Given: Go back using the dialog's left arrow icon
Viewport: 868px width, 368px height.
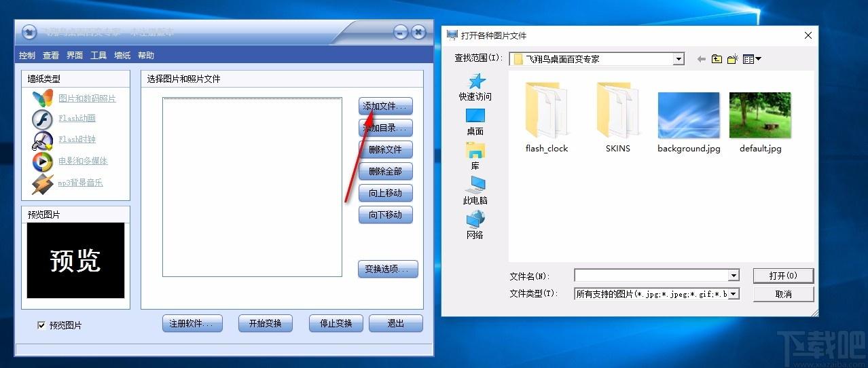Looking at the screenshot, I should pyautogui.click(x=702, y=59).
